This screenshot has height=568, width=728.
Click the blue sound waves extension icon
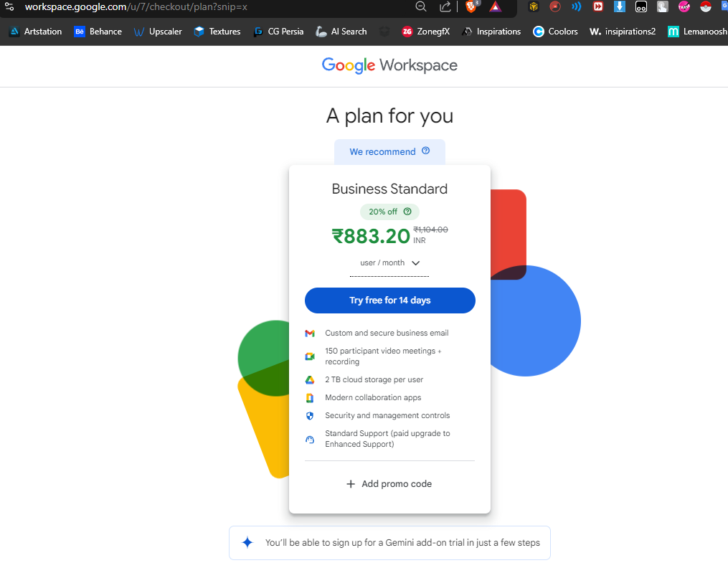pyautogui.click(x=576, y=6)
